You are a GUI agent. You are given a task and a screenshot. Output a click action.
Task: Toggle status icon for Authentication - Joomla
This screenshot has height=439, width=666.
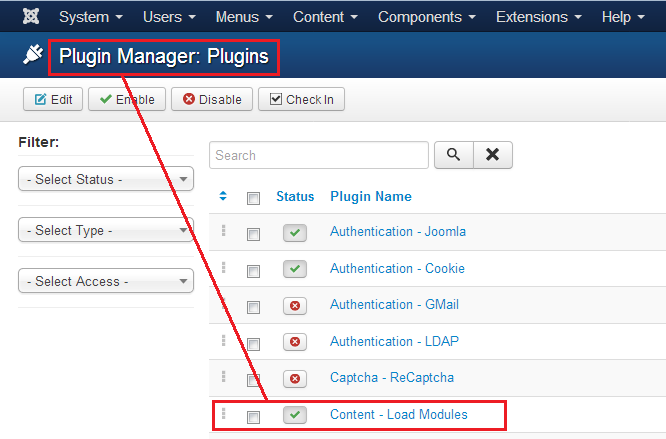[295, 232]
